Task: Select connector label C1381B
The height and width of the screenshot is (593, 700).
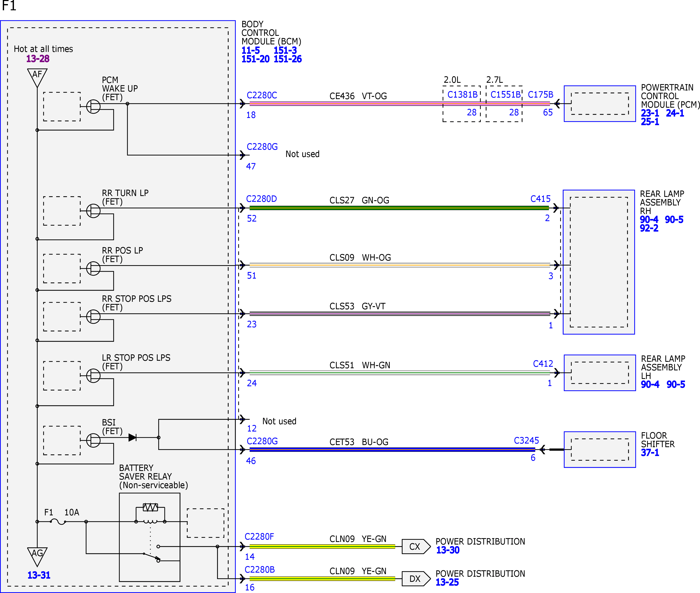Action: (462, 95)
